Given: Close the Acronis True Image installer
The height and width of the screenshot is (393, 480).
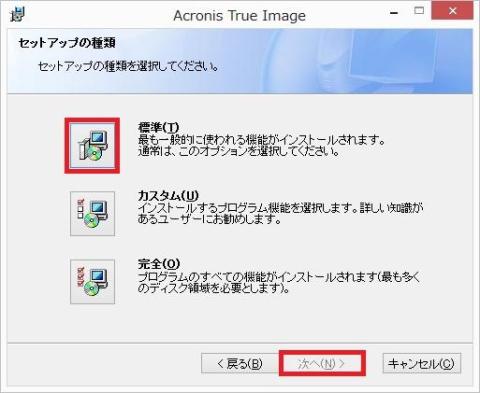Looking at the screenshot, I should (x=452, y=11).
